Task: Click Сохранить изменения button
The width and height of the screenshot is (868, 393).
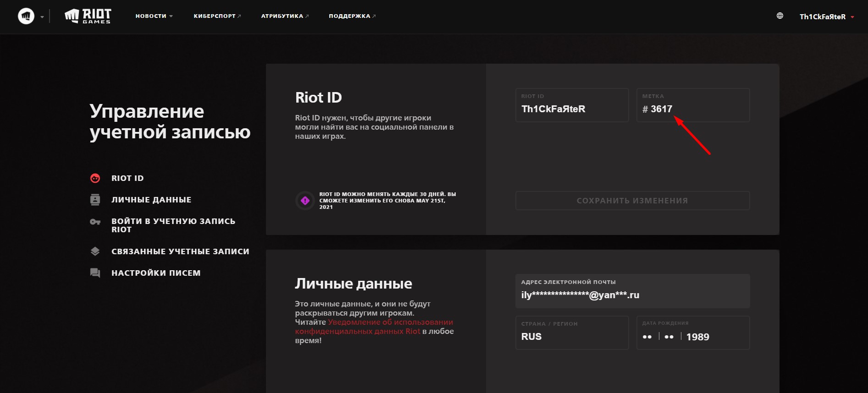Action: tap(632, 201)
